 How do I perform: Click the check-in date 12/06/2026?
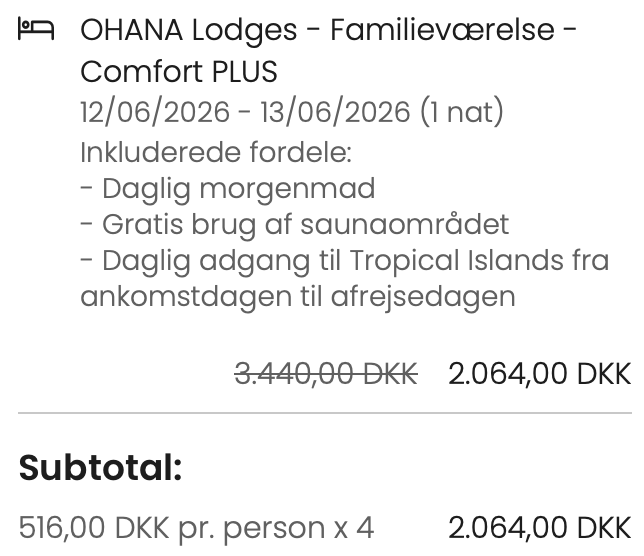coord(156,111)
